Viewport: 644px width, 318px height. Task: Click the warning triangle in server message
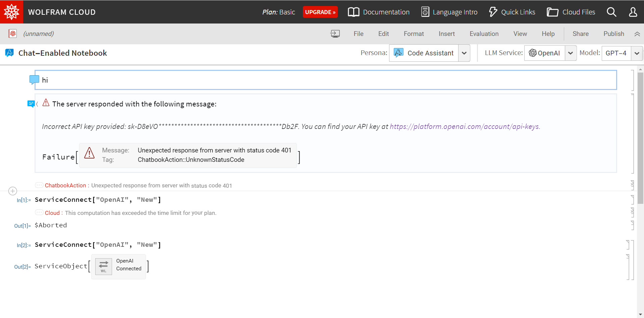[x=46, y=103]
